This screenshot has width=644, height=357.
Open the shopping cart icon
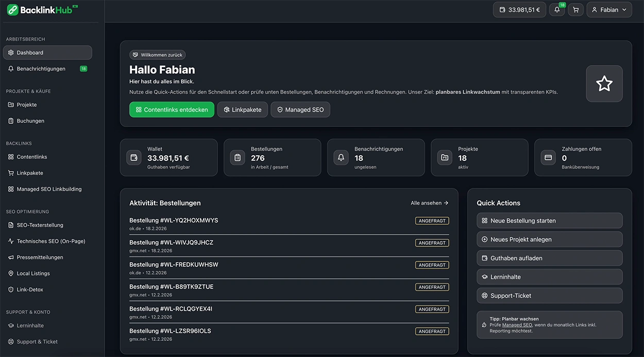pos(575,10)
